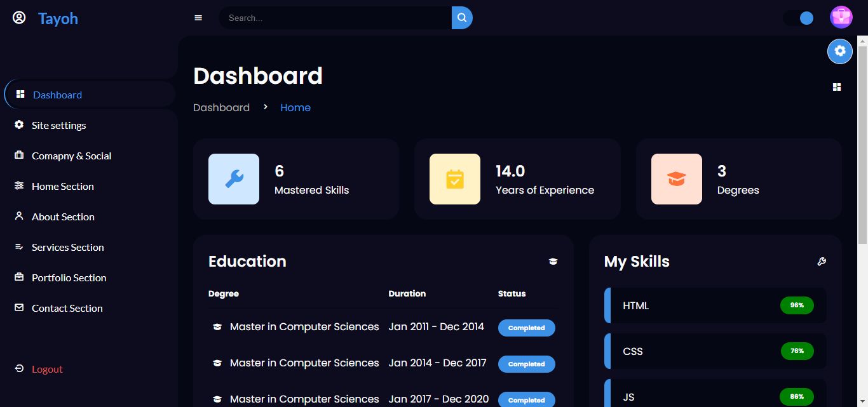
Task: Click the Home breadcrumb link
Action: (295, 107)
